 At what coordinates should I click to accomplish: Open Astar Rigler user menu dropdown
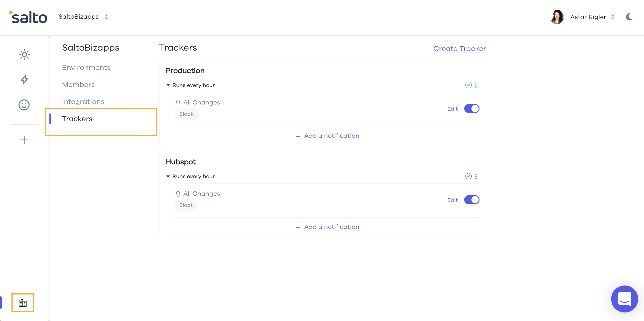pos(613,17)
